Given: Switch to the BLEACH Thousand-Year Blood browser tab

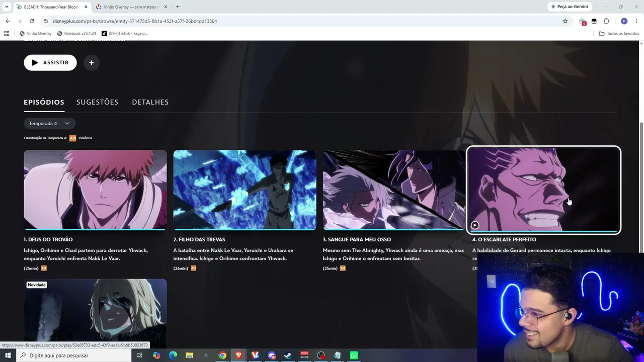Looking at the screenshot, I should [x=50, y=7].
